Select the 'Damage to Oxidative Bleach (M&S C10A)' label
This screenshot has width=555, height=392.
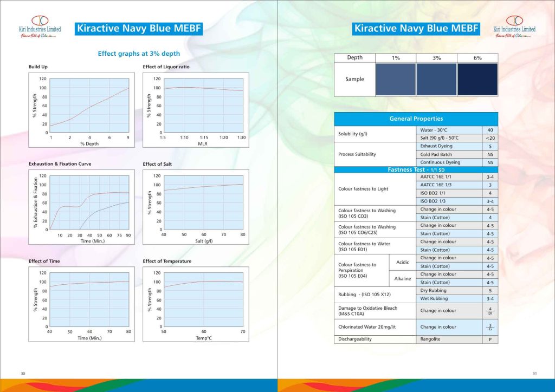coord(375,311)
